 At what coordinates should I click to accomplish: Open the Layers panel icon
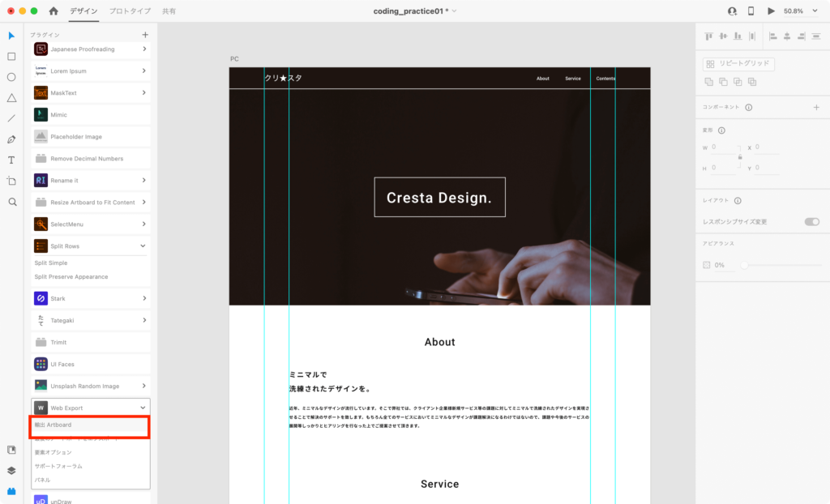pyautogui.click(x=11, y=471)
